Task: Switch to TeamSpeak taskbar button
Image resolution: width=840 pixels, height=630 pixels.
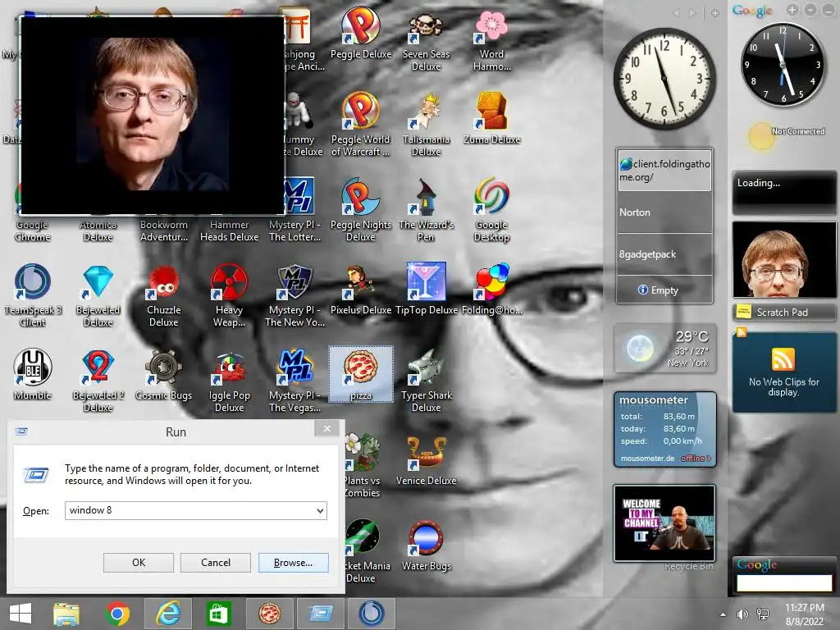Action: pos(372,614)
